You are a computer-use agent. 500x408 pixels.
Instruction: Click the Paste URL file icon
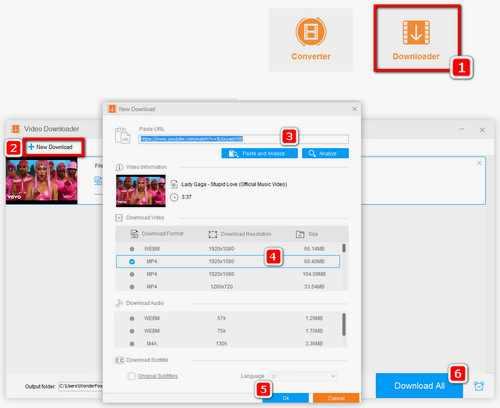coord(122,135)
